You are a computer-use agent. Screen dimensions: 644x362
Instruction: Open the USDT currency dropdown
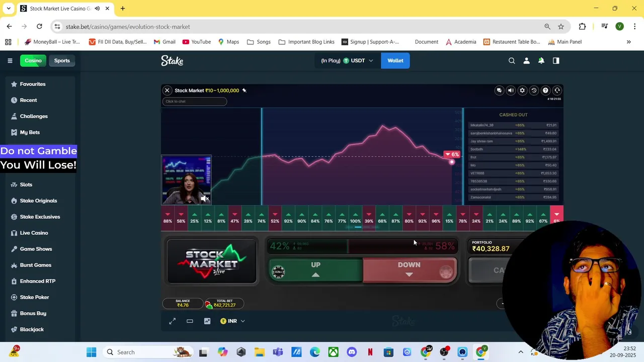pos(347,61)
